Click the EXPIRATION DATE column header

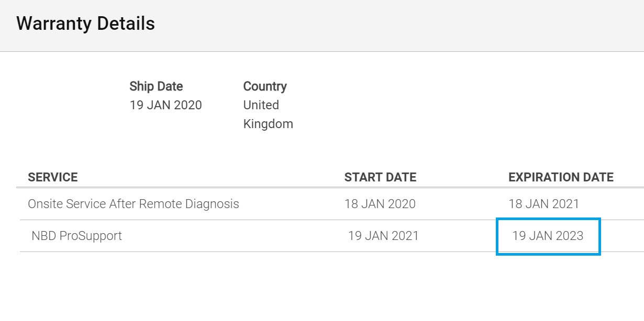(x=561, y=177)
